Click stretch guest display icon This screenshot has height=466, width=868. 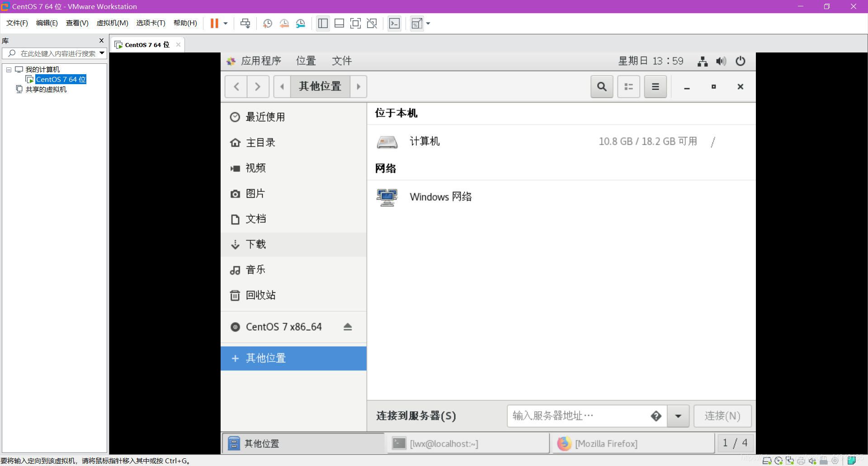pos(417,24)
